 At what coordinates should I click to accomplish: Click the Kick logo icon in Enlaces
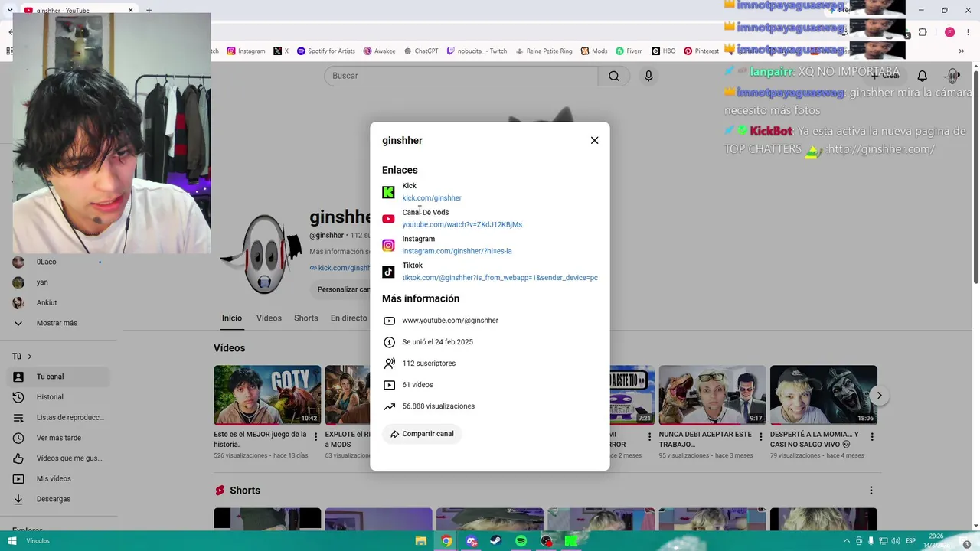point(388,192)
